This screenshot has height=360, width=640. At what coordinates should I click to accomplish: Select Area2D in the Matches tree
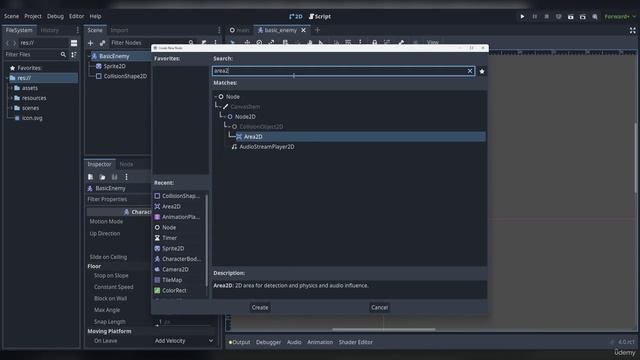[x=252, y=137]
